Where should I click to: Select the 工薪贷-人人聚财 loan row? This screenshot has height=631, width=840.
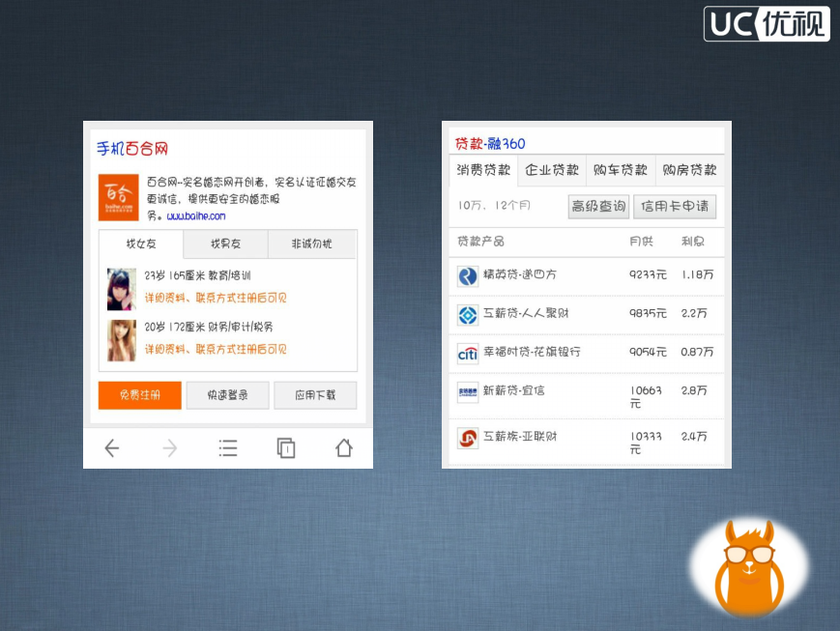pyautogui.click(x=587, y=315)
